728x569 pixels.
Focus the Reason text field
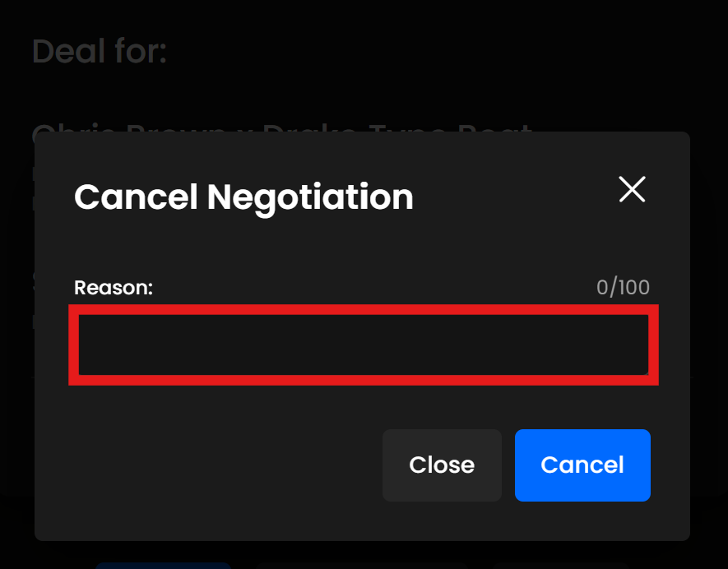click(x=363, y=345)
